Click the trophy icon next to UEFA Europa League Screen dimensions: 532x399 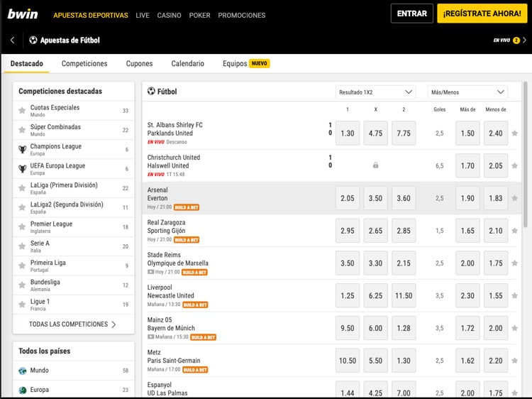23,169
